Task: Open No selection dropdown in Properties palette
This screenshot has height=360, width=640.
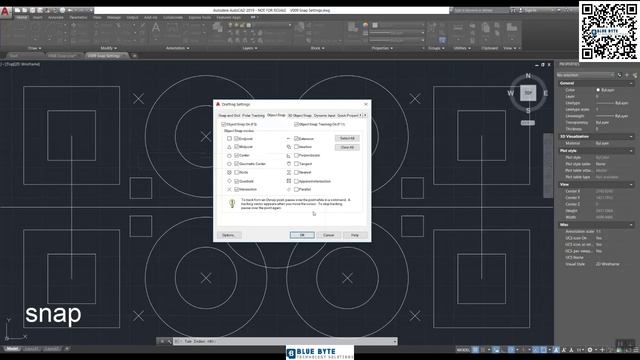Action: pos(585,75)
